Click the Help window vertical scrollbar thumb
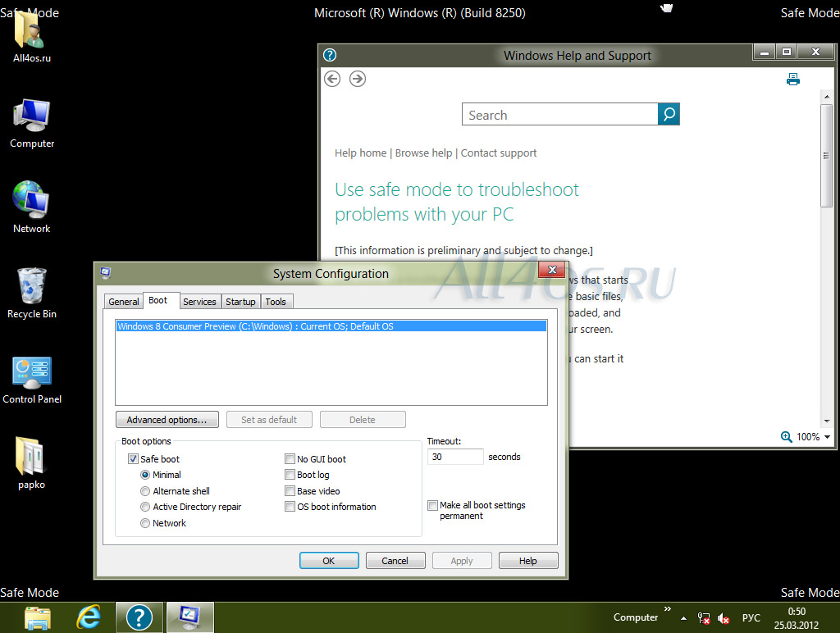The image size is (840, 633). point(827,155)
